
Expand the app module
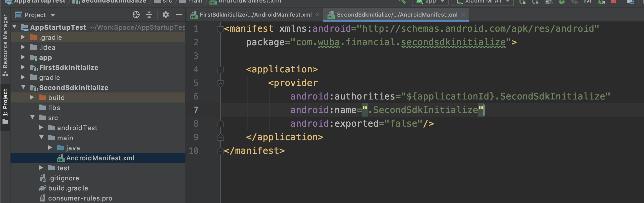[x=23, y=57]
